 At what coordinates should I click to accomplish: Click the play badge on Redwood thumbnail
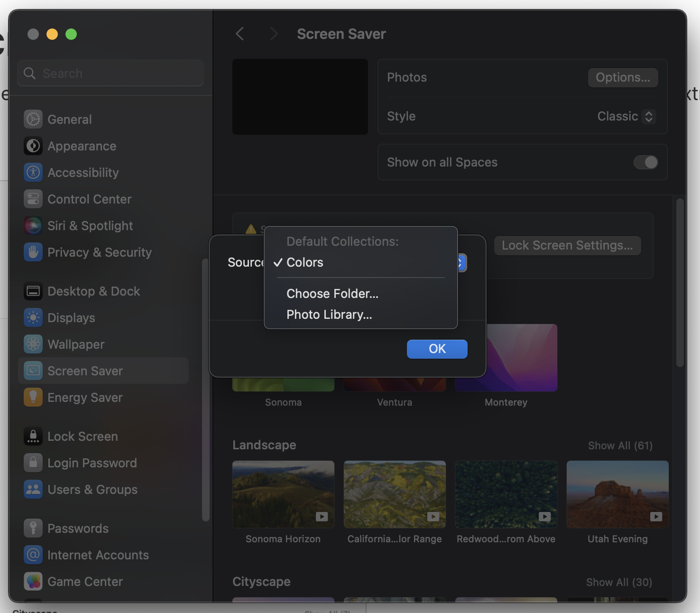point(545,517)
